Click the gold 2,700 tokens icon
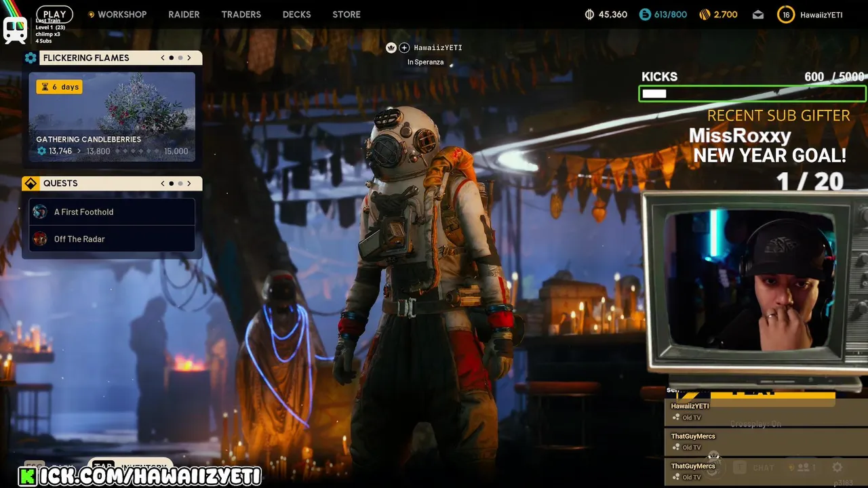Viewport: 868px width, 488px height. [705, 14]
